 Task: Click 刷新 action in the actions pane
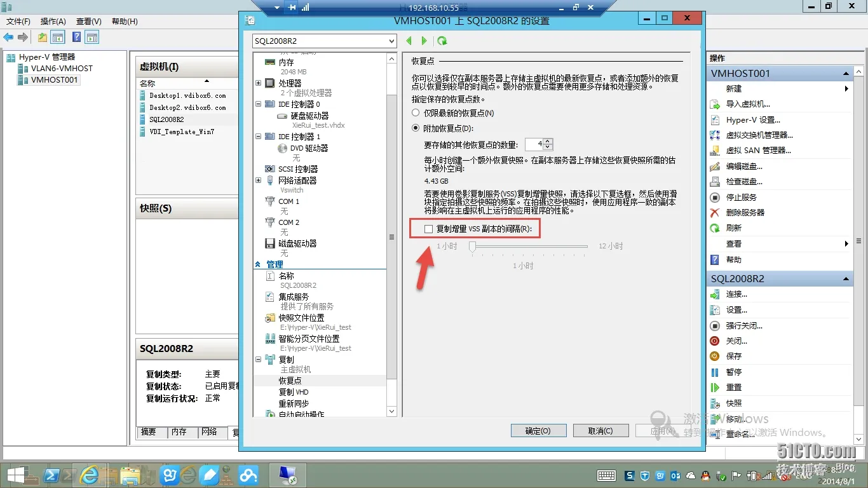[x=734, y=227]
